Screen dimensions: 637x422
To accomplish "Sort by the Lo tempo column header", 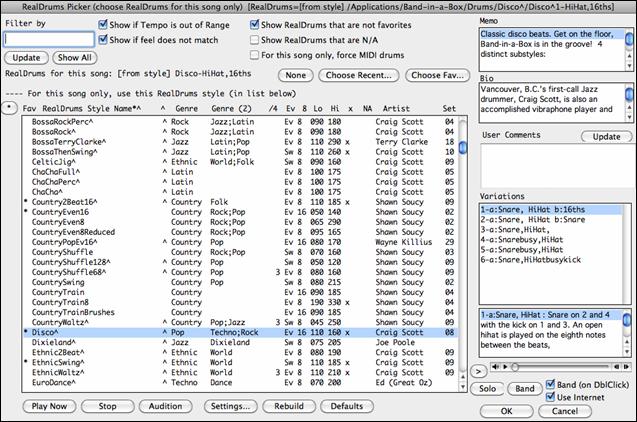I will click(318, 108).
